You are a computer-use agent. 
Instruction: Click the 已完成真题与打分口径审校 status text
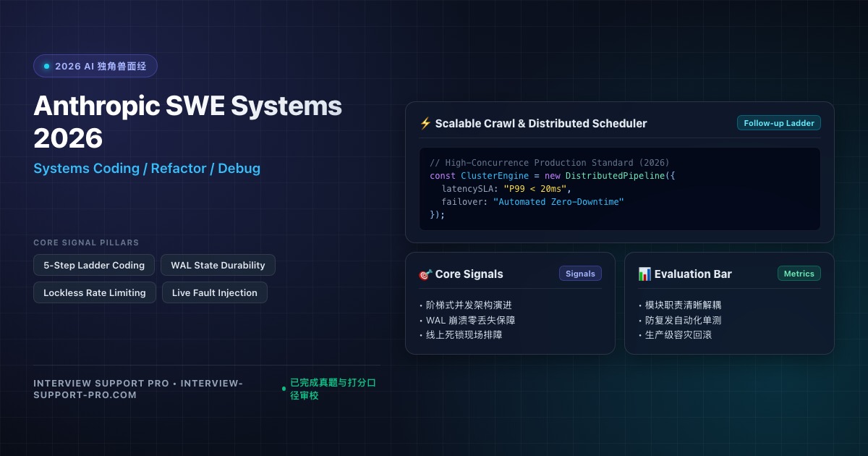[333, 389]
